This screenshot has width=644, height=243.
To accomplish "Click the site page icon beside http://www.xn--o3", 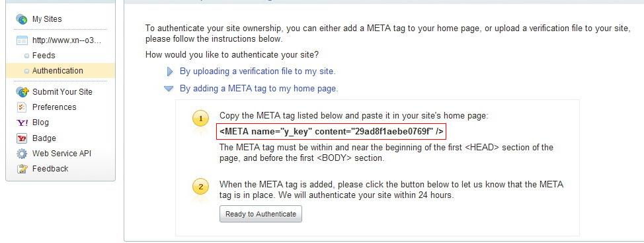I will (x=22, y=40).
